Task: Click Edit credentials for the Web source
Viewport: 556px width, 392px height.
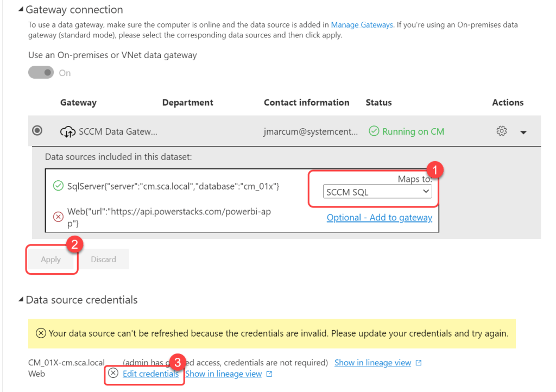Action: pos(150,374)
